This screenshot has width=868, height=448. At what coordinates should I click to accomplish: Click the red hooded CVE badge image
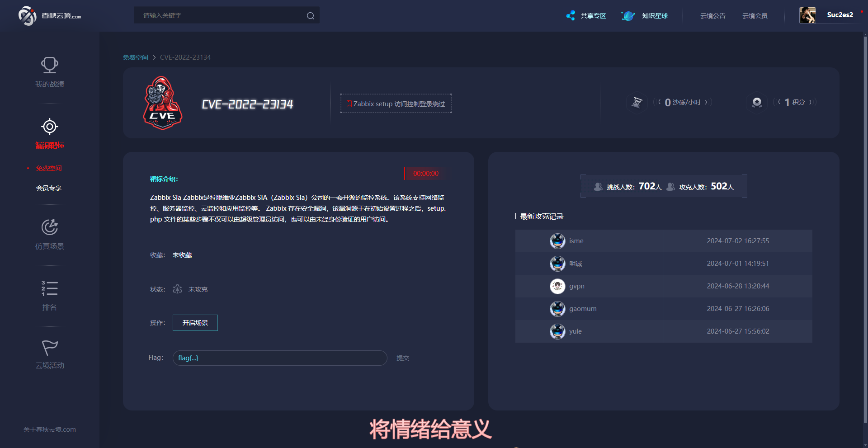tap(162, 103)
